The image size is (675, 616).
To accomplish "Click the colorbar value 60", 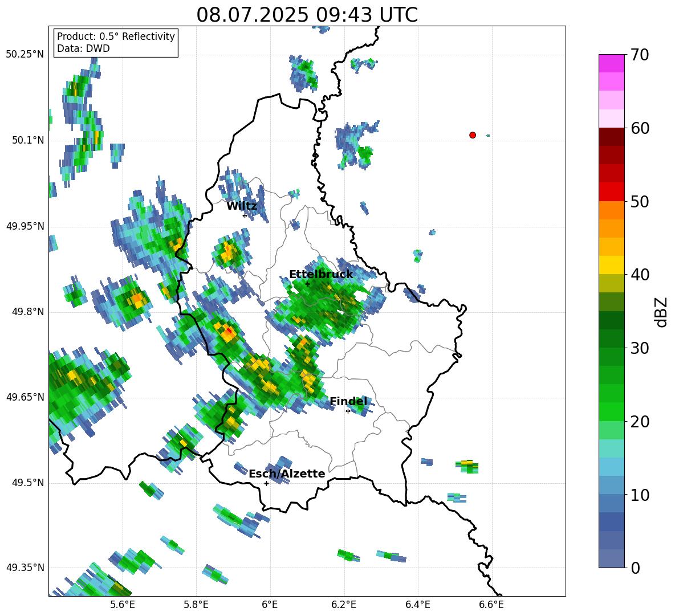I will pyautogui.click(x=640, y=128).
